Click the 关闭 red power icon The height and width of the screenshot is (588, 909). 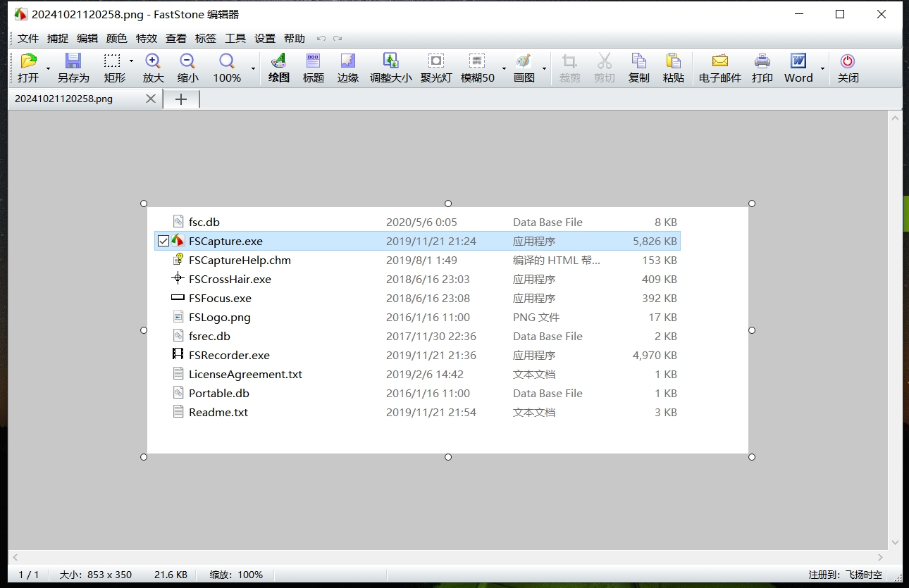tap(848, 61)
